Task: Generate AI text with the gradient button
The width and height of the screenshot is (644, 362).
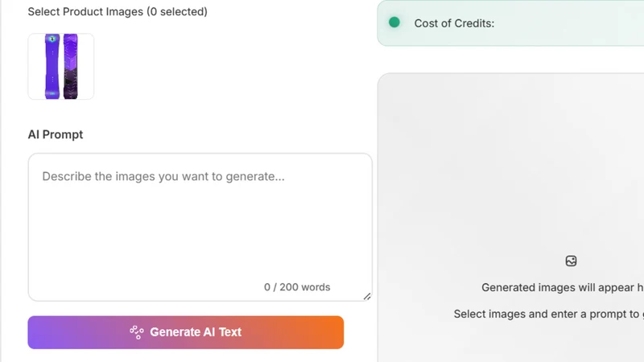Action: 186,332
